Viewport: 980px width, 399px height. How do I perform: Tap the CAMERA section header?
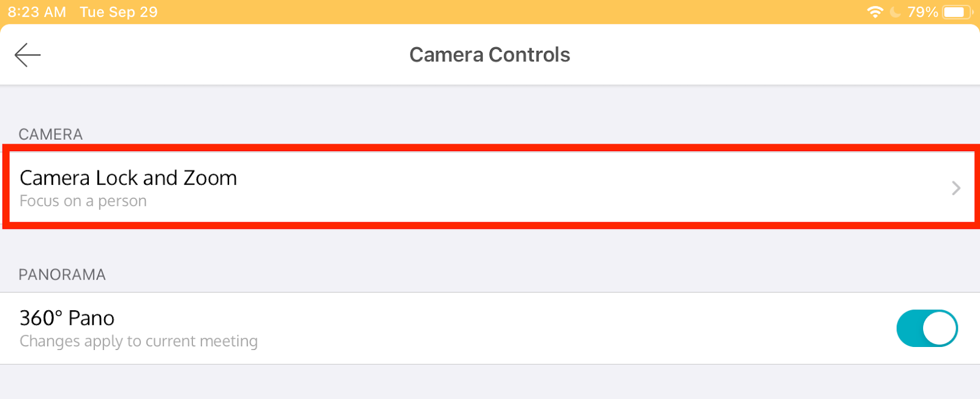tap(51, 134)
